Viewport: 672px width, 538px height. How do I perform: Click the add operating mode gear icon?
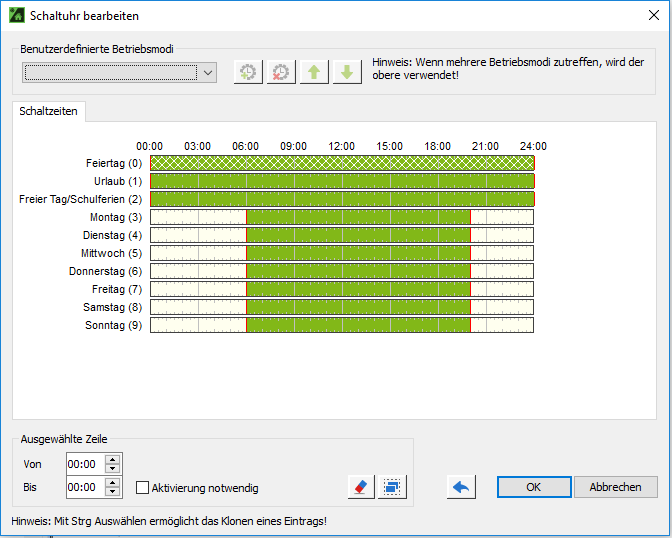tap(247, 72)
